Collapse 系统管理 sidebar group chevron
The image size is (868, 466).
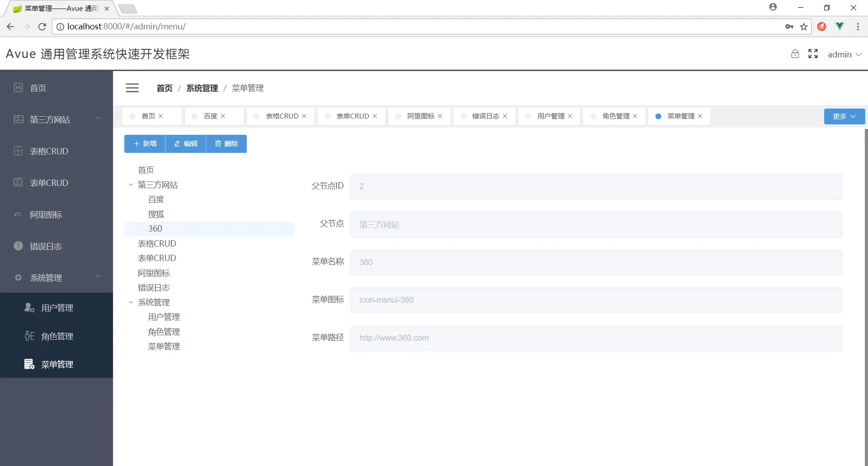click(98, 277)
